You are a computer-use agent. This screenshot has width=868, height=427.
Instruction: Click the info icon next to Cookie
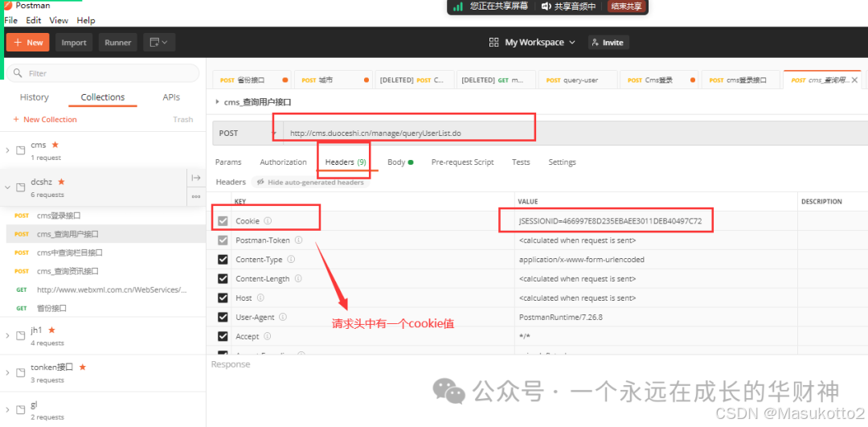(x=268, y=221)
